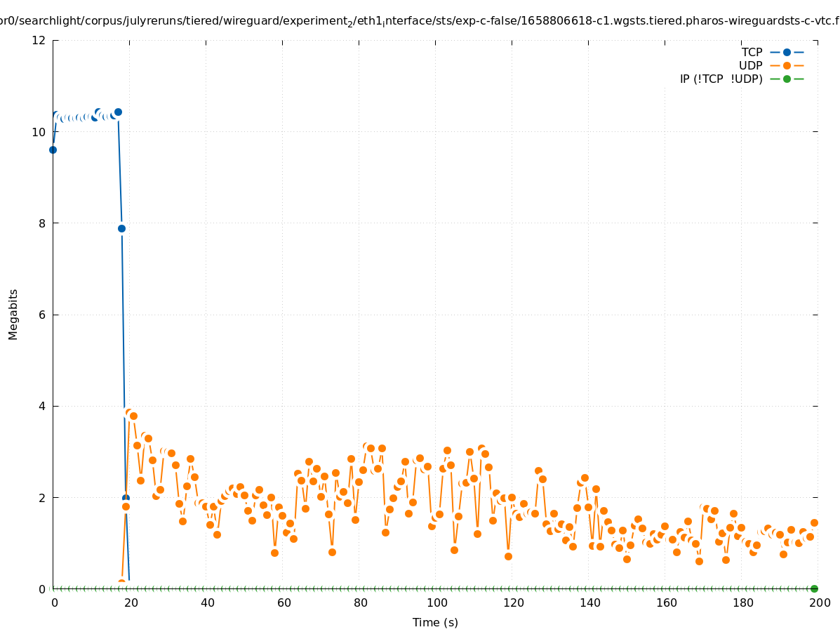Click the Megabits y-axis label
This screenshot has height=632, width=840.
pos(13,314)
